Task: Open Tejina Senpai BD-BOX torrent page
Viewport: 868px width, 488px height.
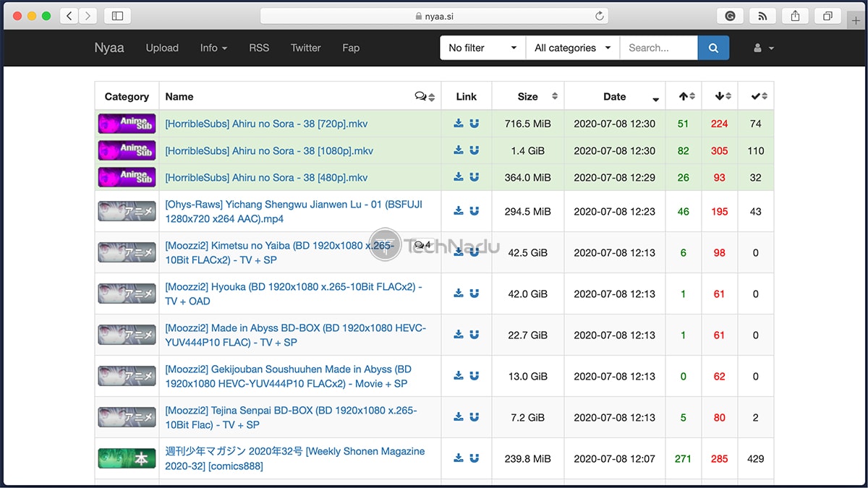Action: coord(291,417)
